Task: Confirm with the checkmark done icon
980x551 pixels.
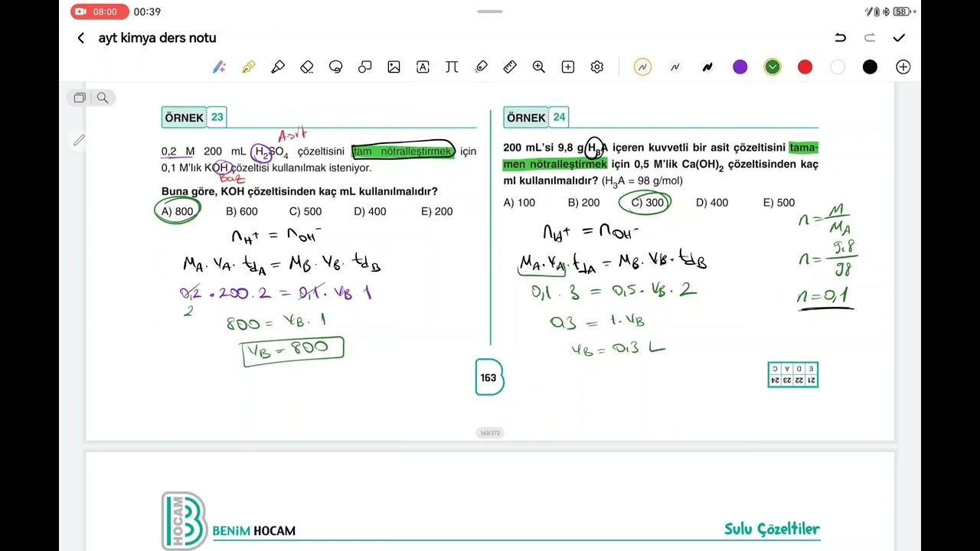Action: click(899, 38)
